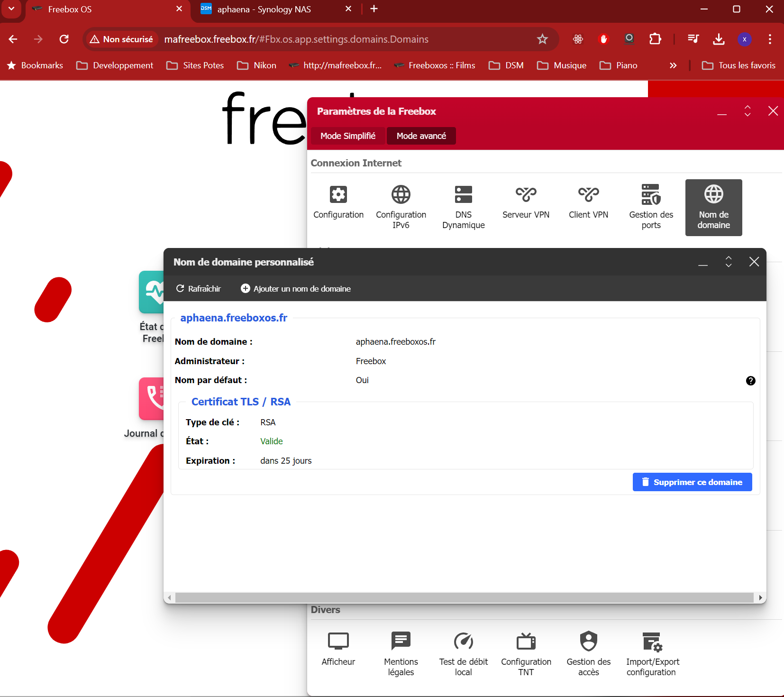Click the horizontal scrollbar in domain window

[x=465, y=597]
